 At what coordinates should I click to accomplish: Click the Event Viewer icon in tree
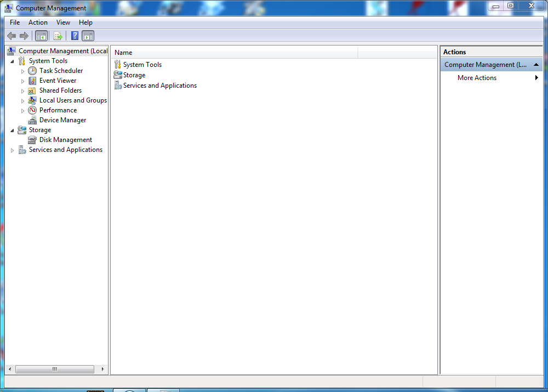pos(32,81)
